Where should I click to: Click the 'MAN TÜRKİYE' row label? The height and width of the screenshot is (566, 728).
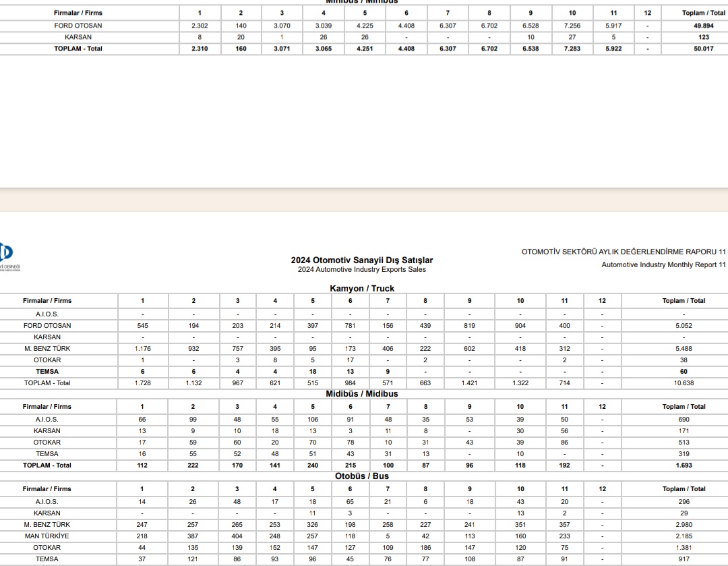coord(47,536)
